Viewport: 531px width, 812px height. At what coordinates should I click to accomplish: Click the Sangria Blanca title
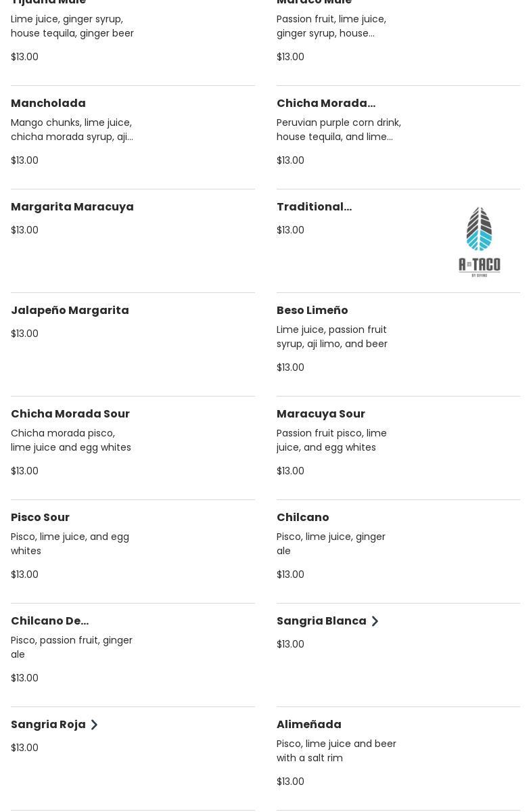point(321,621)
